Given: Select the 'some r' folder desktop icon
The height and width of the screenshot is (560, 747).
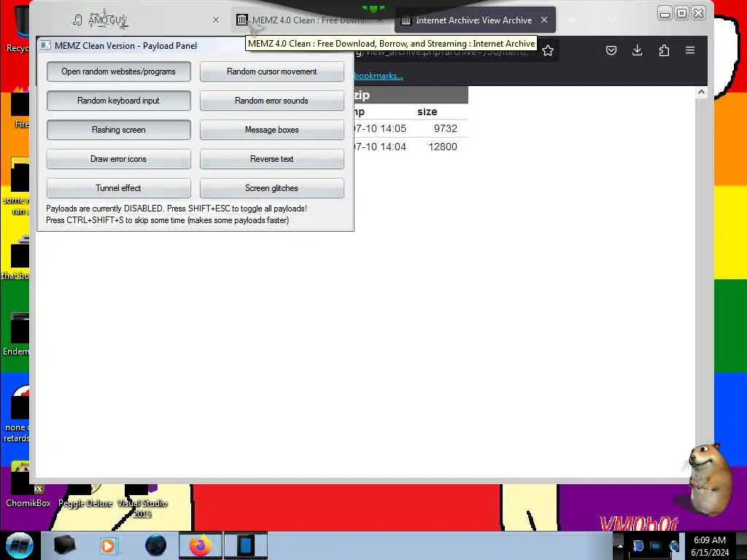Looking at the screenshot, I should click(x=16, y=187).
